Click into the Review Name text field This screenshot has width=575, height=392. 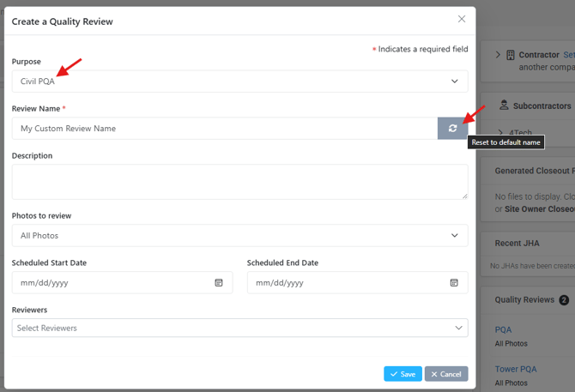tap(225, 128)
